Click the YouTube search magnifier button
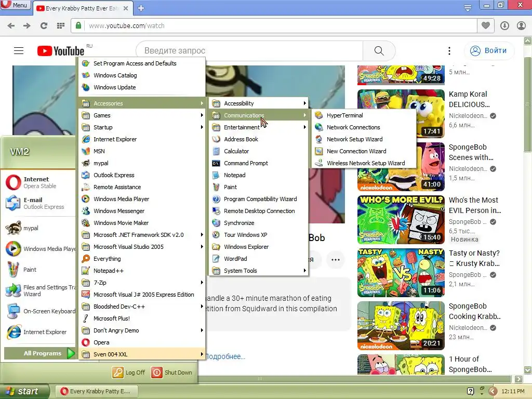 [x=379, y=50]
